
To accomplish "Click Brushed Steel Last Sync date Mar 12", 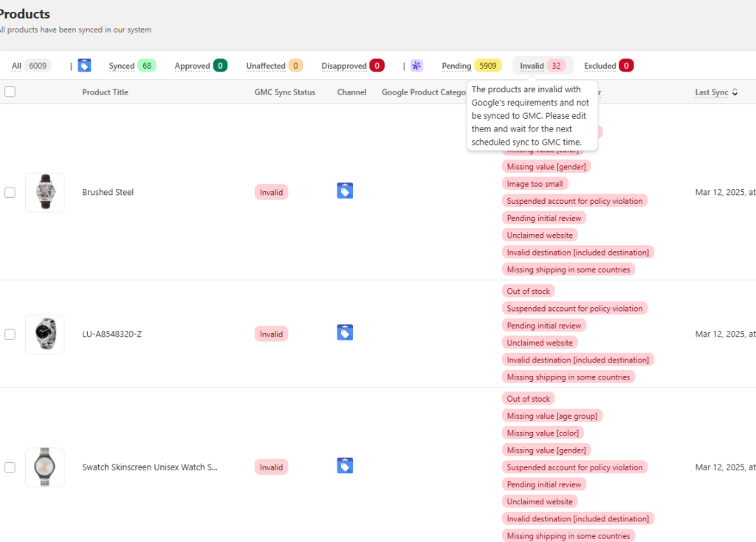I will [x=725, y=193].
